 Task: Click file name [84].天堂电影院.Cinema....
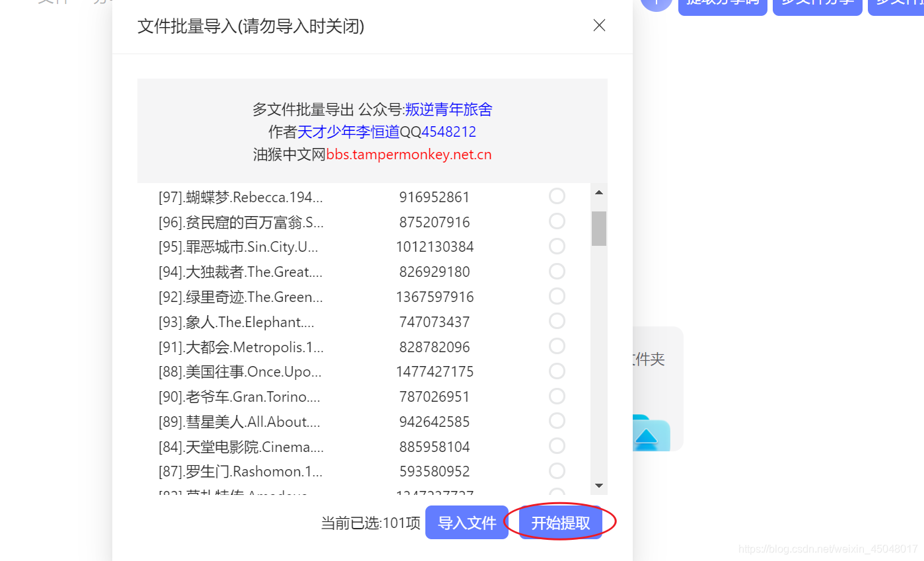241,447
